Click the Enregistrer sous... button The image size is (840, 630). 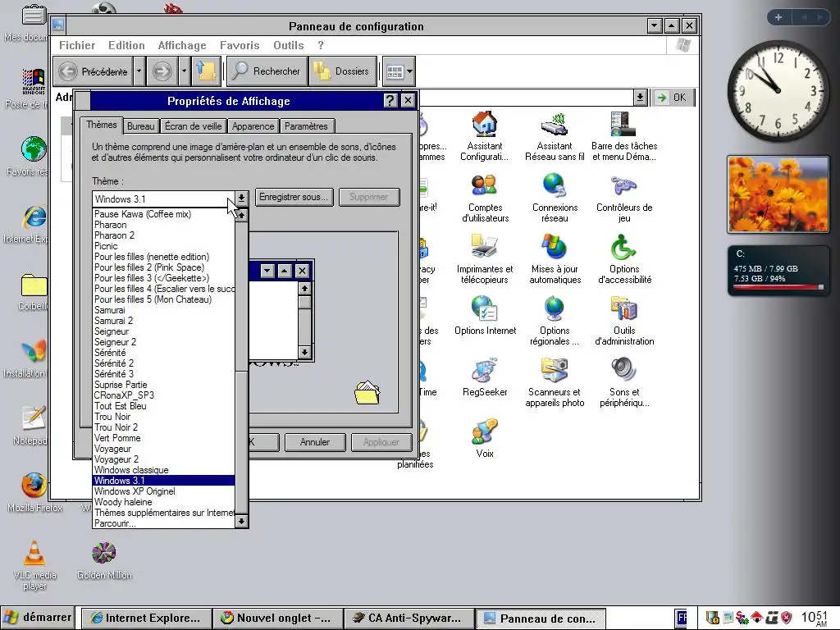coord(294,197)
